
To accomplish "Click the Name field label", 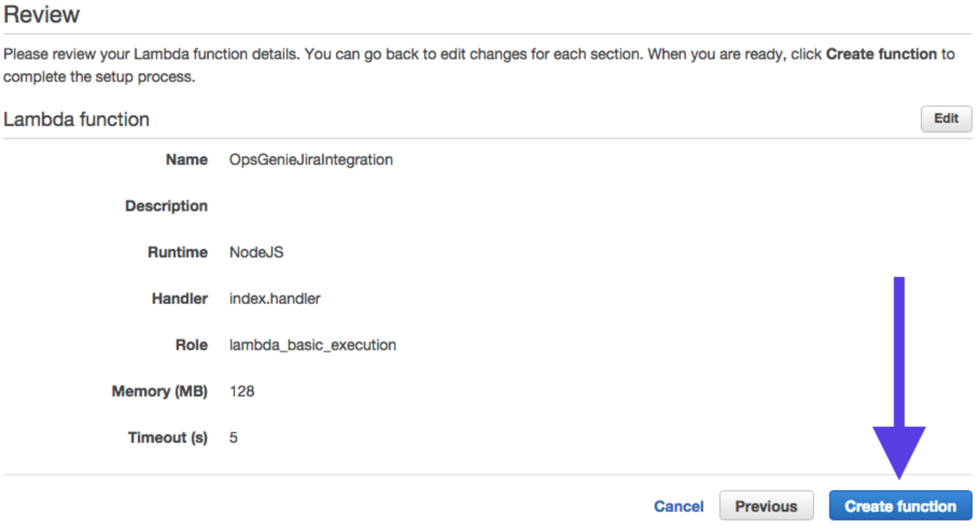I will pyautogui.click(x=186, y=159).
